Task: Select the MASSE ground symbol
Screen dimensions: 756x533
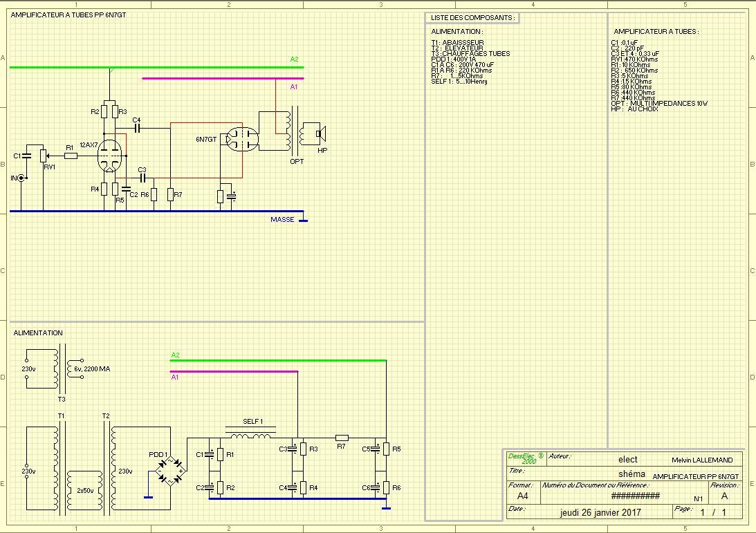Action: pyautogui.click(x=303, y=221)
